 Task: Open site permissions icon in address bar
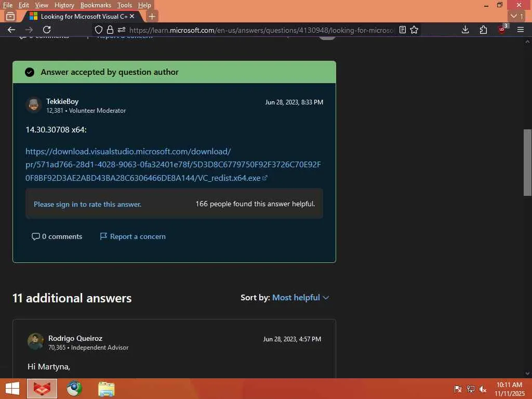pos(122,30)
